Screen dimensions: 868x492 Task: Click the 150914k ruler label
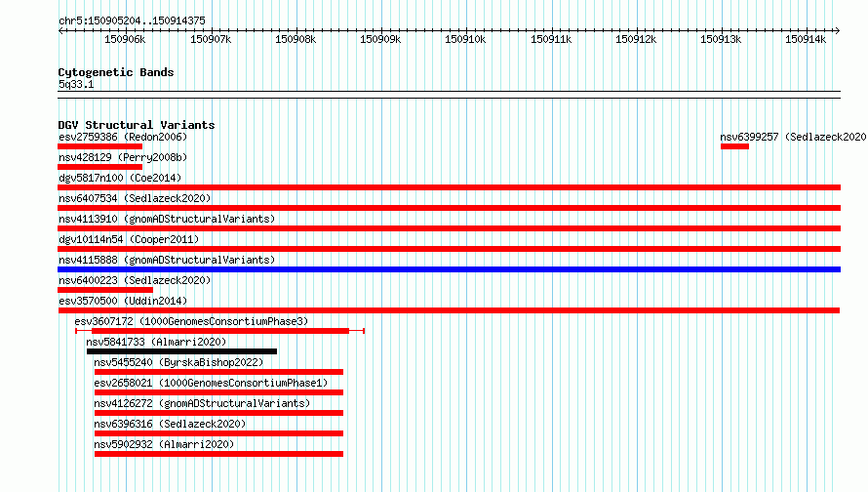pyautogui.click(x=806, y=39)
